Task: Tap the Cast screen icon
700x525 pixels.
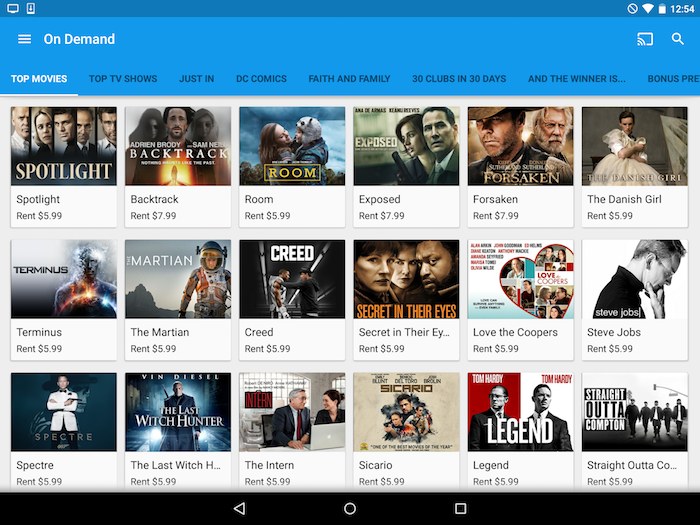Action: coord(645,39)
